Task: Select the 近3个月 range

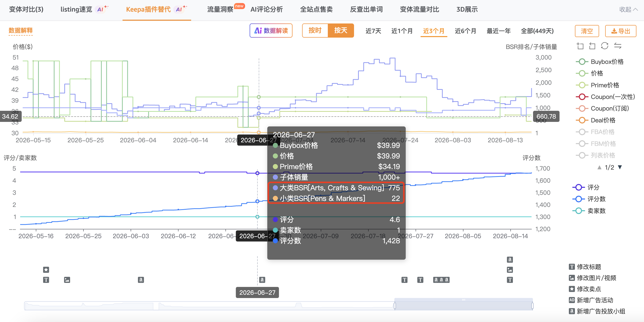Action: pyautogui.click(x=434, y=31)
